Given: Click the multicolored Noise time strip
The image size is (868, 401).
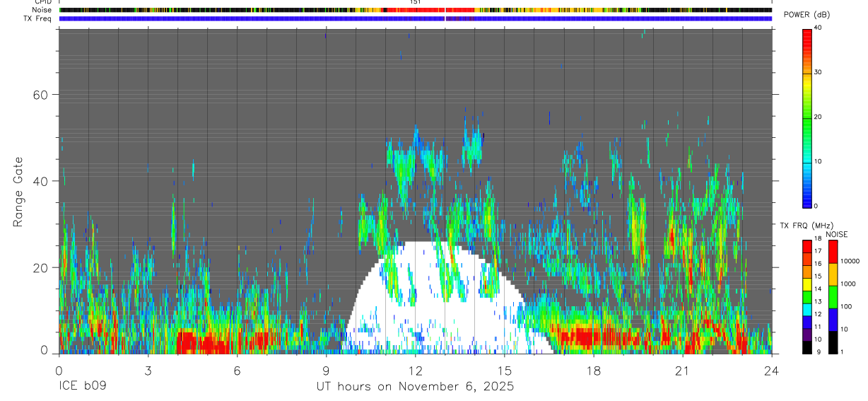Looking at the screenshot, I should point(416,10).
